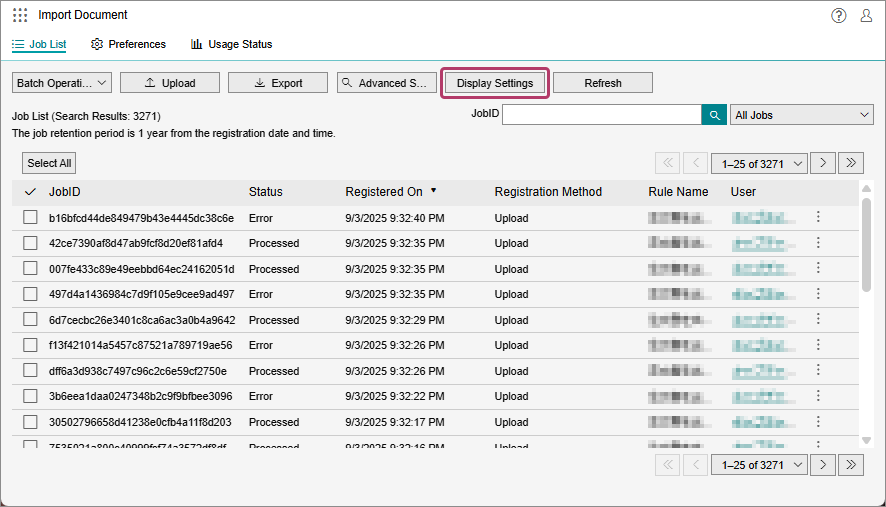This screenshot has width=886, height=507.
Task: Click the Status column header
Action: (266, 192)
